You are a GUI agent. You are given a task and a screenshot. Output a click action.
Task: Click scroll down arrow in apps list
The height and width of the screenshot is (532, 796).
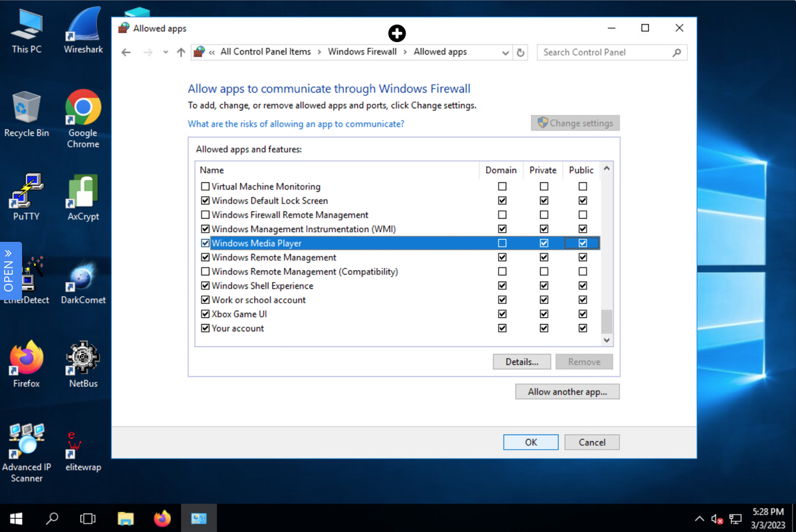pyautogui.click(x=606, y=340)
